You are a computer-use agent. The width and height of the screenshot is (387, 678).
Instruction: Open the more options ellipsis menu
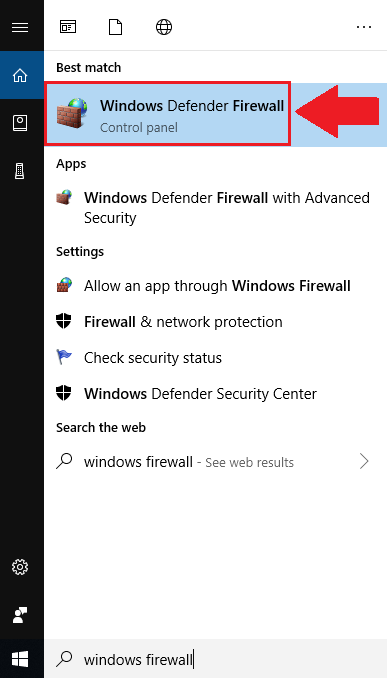(x=364, y=27)
